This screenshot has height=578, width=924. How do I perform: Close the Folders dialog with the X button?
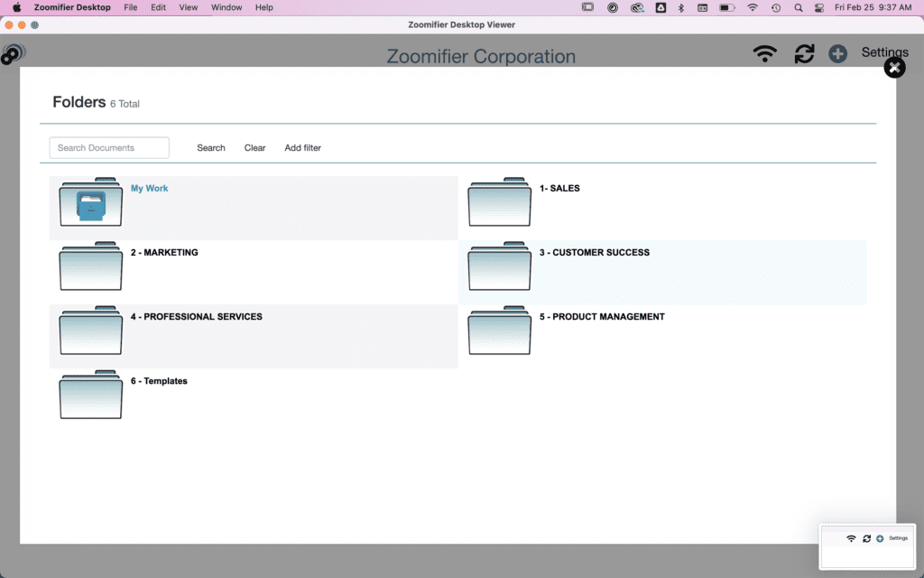894,68
